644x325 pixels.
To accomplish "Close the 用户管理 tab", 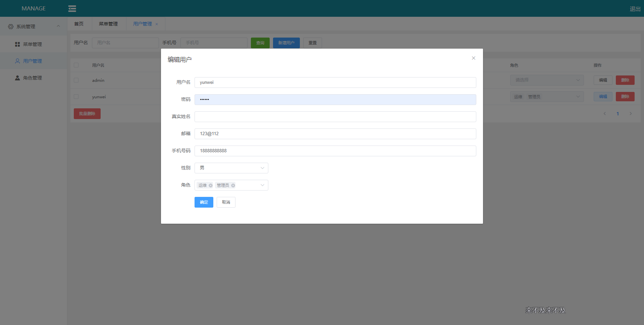I will pyautogui.click(x=156, y=24).
